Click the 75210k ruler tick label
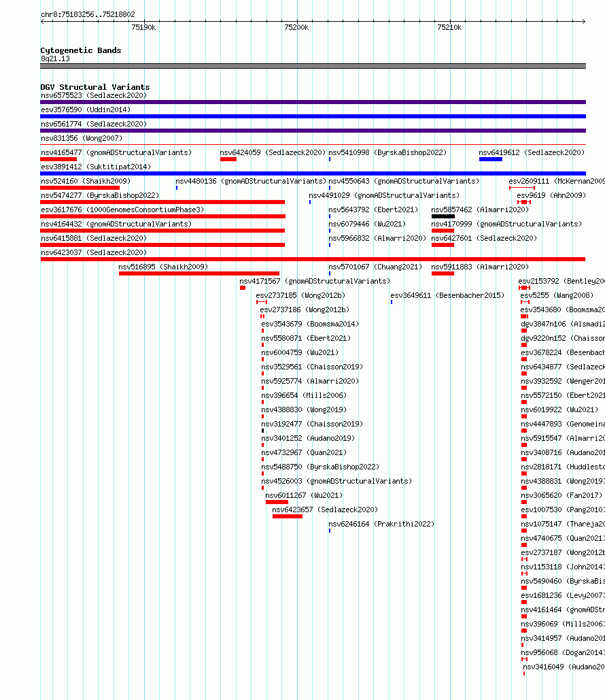Viewport: 605px width, 700px height. tap(450, 28)
